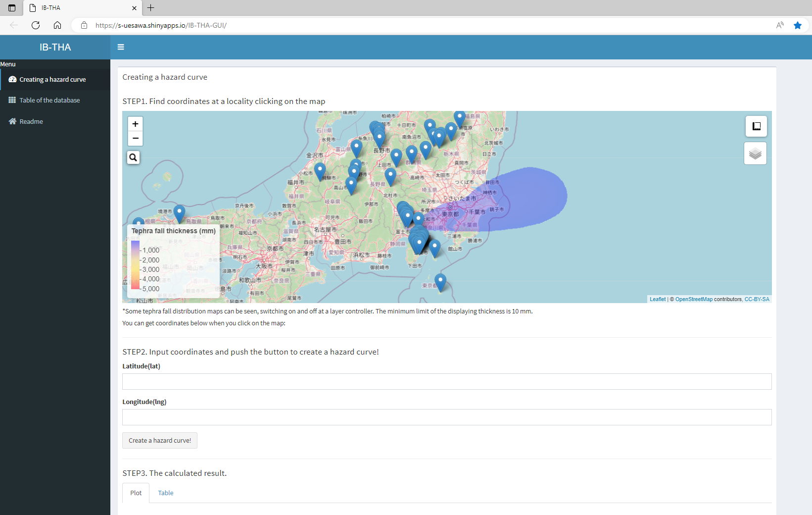Bookmark the page with the star icon
Image resolution: width=812 pixels, height=515 pixels.
(x=797, y=25)
